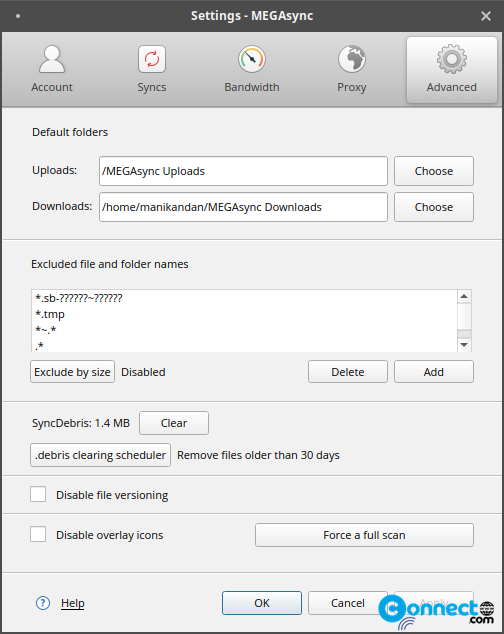Open the Account settings icon
This screenshot has height=634, width=504.
point(52,59)
